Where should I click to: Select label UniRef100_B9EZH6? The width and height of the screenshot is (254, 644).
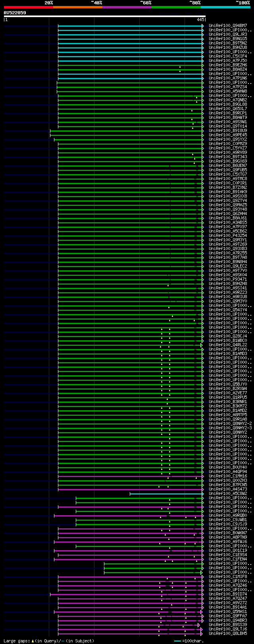[x=228, y=65]
